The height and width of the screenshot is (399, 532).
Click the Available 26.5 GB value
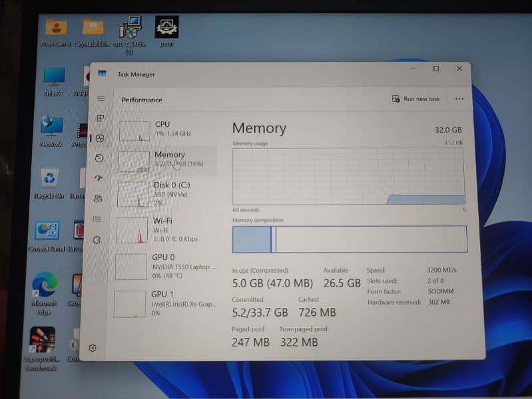(x=342, y=283)
